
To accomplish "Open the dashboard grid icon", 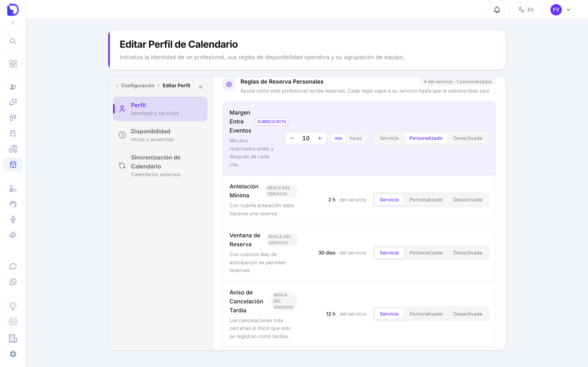I will [x=13, y=64].
